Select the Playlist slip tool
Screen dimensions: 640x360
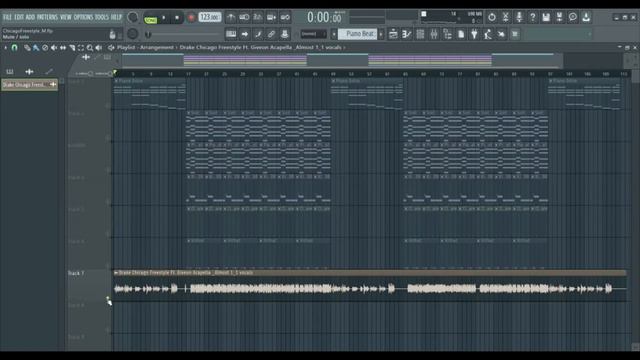tap(63, 48)
